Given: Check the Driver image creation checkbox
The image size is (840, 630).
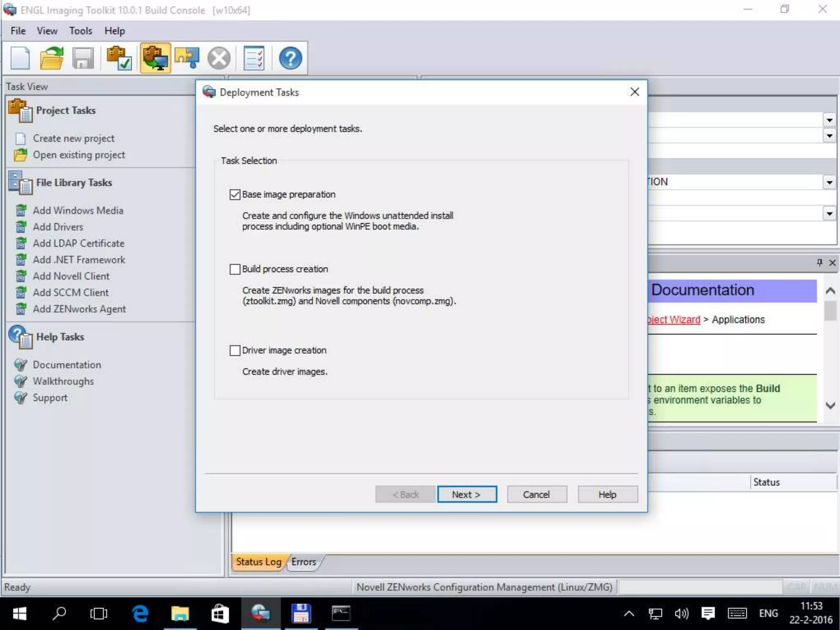Looking at the screenshot, I should [x=235, y=350].
